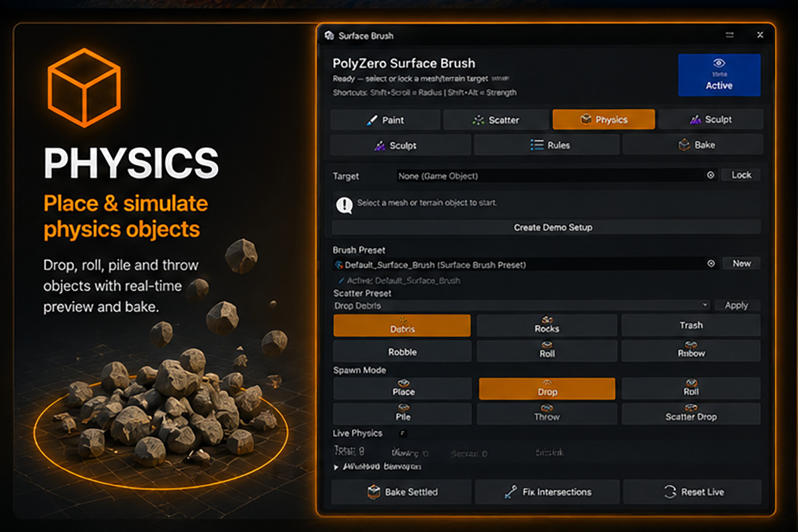
Task: Click the info bubble icon in the message box
Action: [344, 205]
